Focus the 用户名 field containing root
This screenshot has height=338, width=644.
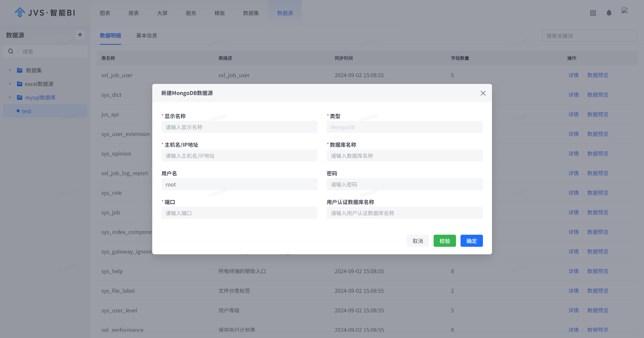239,184
